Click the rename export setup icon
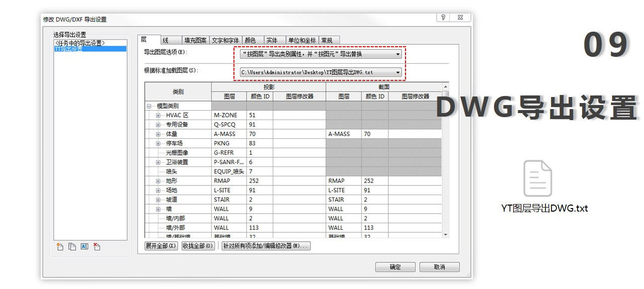Image resolution: width=644 pixels, height=289 pixels. pos(85,246)
